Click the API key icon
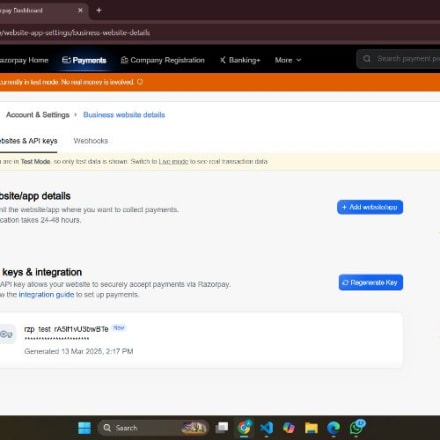 pos(7,334)
